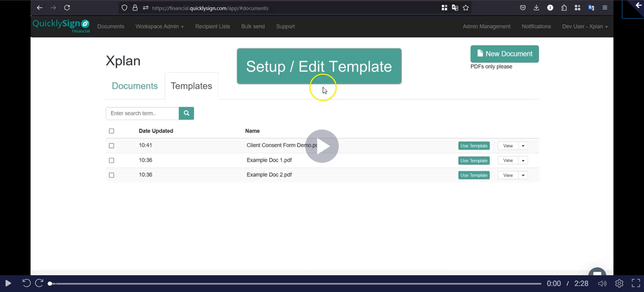Screen dimensions: 644x292
Task: Expand View dropdown arrow for Client Consent Form
Action: [x=523, y=146]
